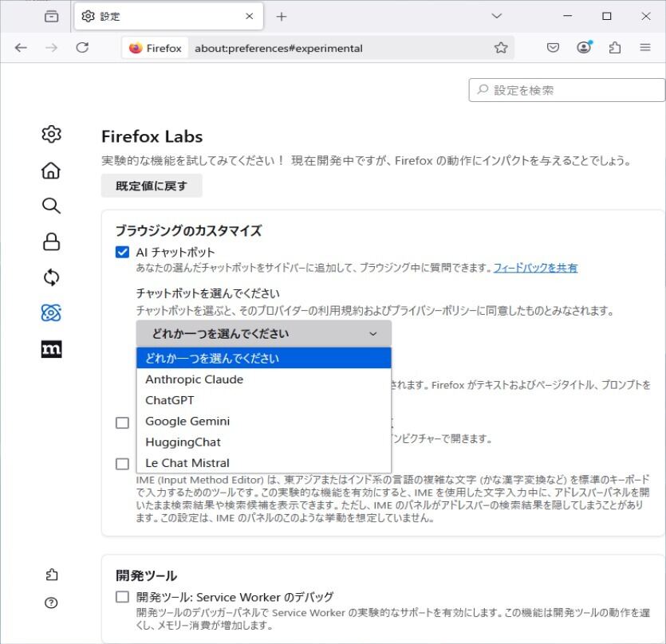
Task: Open the Firefox account icon in toolbar
Action: point(583,48)
